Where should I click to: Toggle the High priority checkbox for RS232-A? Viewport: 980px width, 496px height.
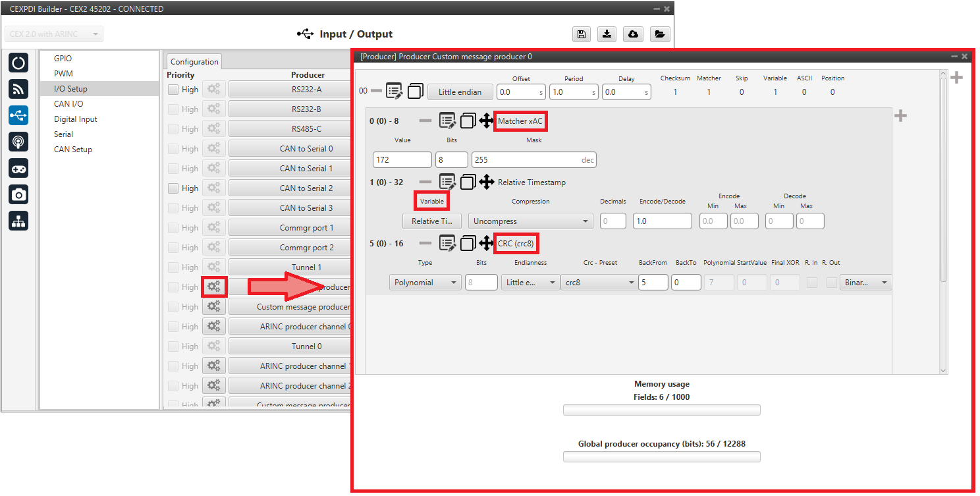(173, 90)
